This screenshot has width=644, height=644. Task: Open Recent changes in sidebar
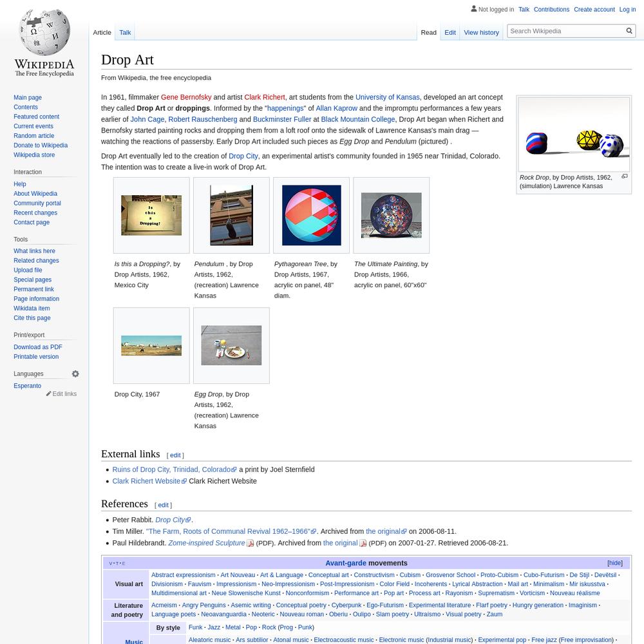point(35,213)
